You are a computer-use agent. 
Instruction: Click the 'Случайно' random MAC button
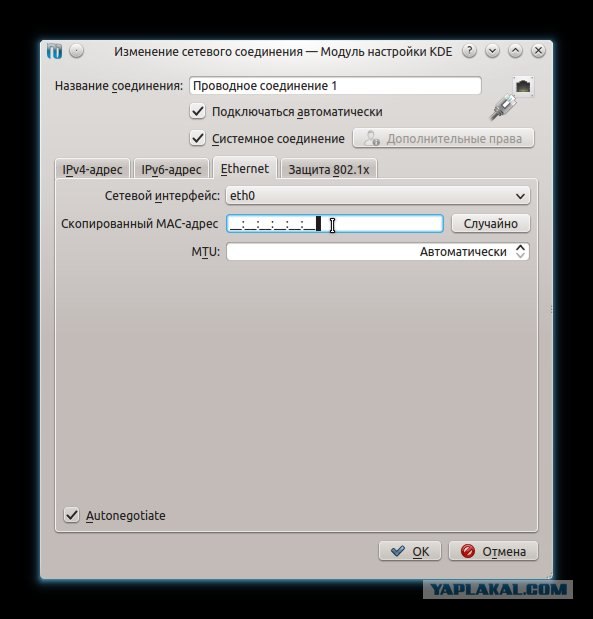point(490,224)
